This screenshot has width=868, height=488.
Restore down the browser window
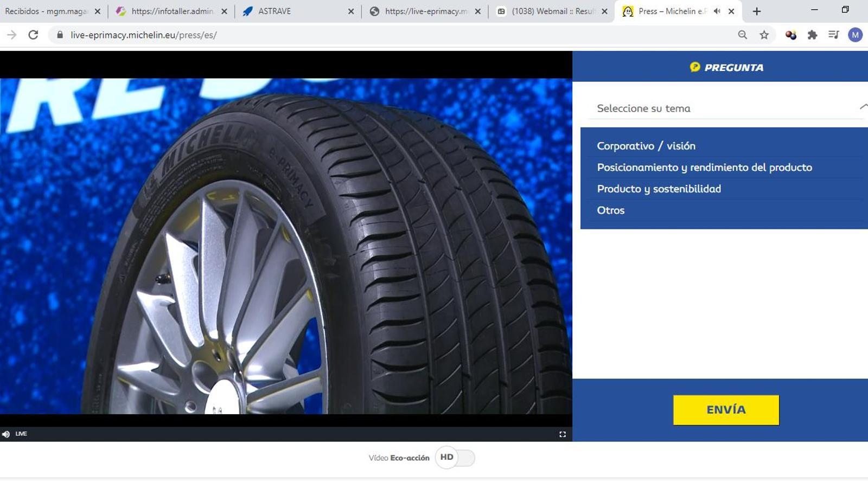[845, 10]
